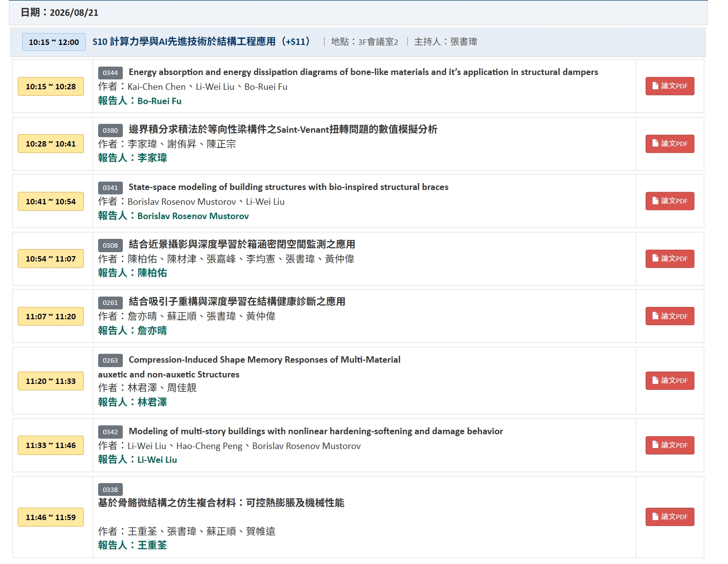Open PDF for Compression-Induced Shape Memory paper
Image resolution: width=728 pixels, height=564 pixels.
[669, 380]
